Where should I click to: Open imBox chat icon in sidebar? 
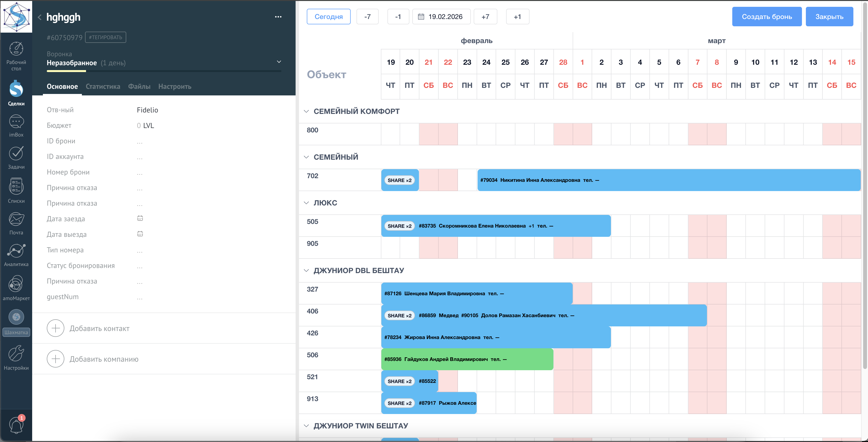click(16, 122)
